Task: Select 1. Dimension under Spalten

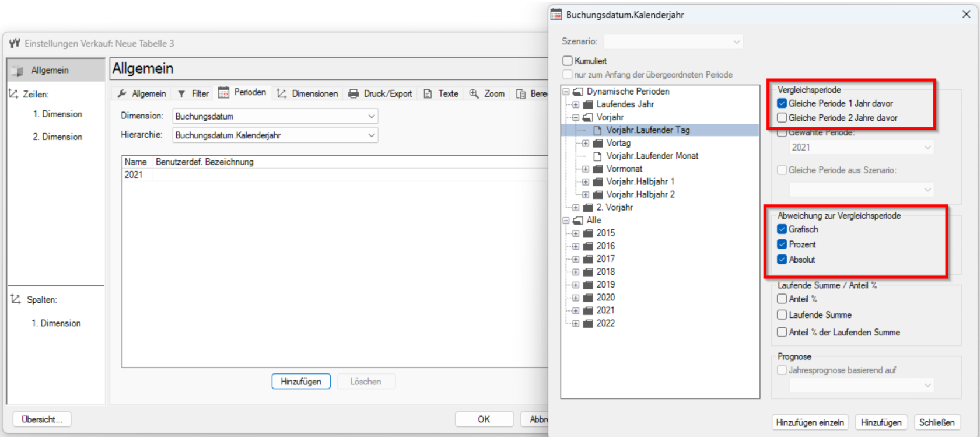Action: (56, 323)
